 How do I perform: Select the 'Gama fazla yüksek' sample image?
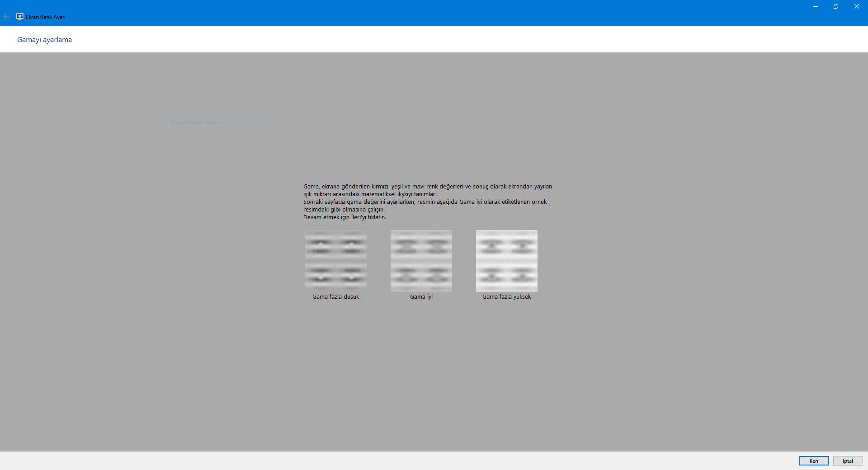[x=507, y=261]
